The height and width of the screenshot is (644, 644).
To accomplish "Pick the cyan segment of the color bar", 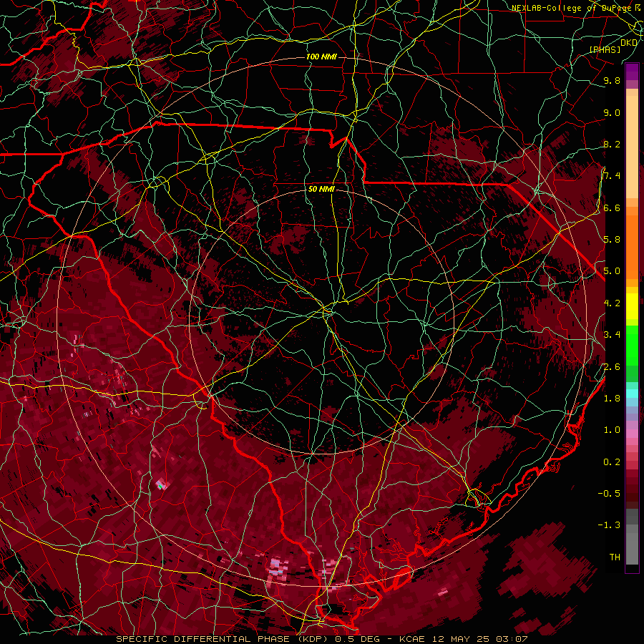I will pos(632,394).
